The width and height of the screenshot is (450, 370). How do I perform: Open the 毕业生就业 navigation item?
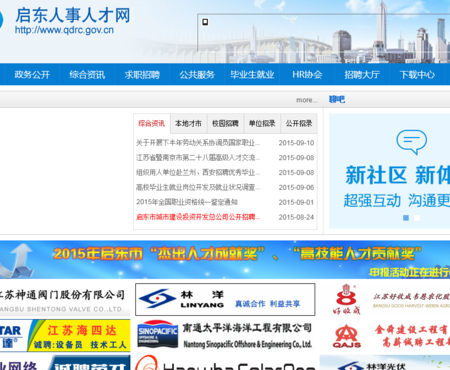tap(252, 74)
